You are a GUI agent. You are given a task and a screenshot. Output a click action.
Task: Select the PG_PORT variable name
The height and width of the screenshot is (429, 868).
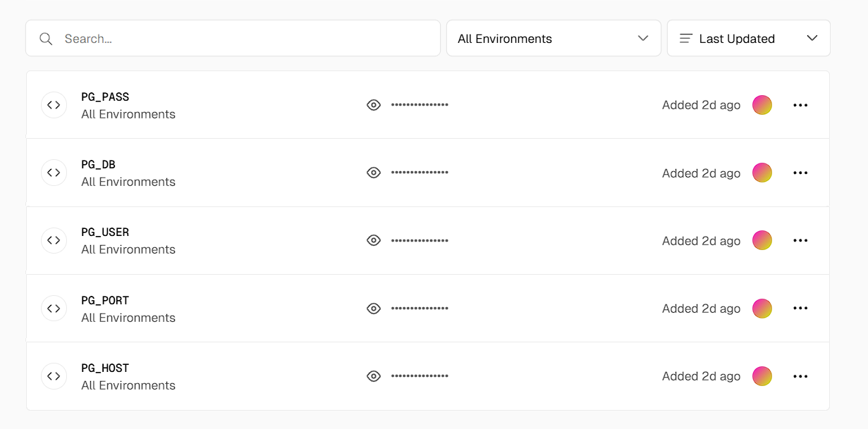(x=105, y=301)
